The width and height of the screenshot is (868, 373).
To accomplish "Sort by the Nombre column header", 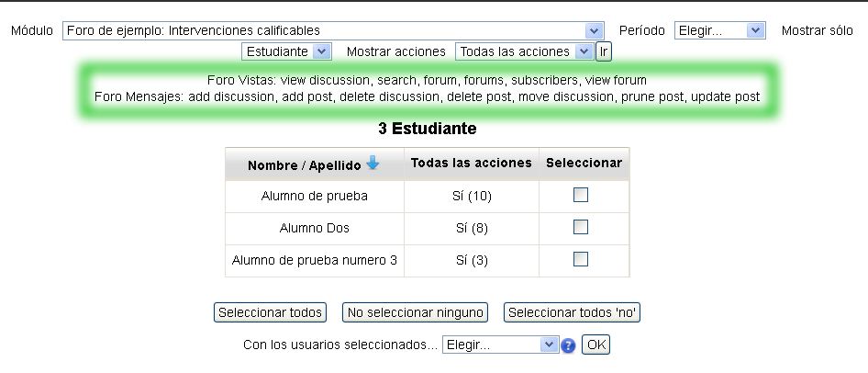I will tap(273, 165).
